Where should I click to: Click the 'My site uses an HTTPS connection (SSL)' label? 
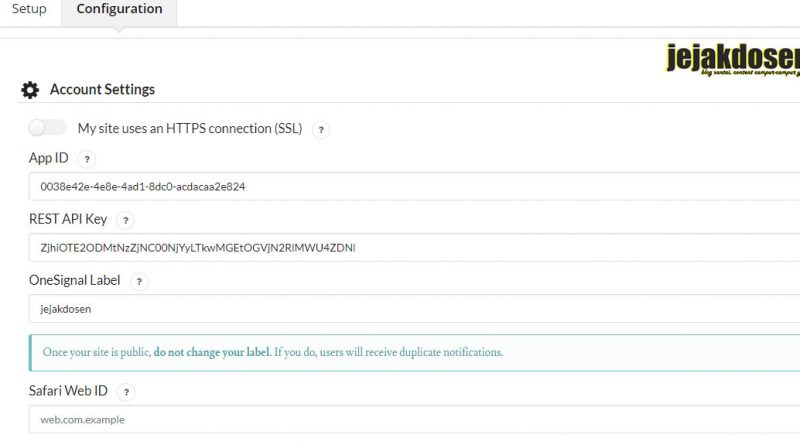190,128
